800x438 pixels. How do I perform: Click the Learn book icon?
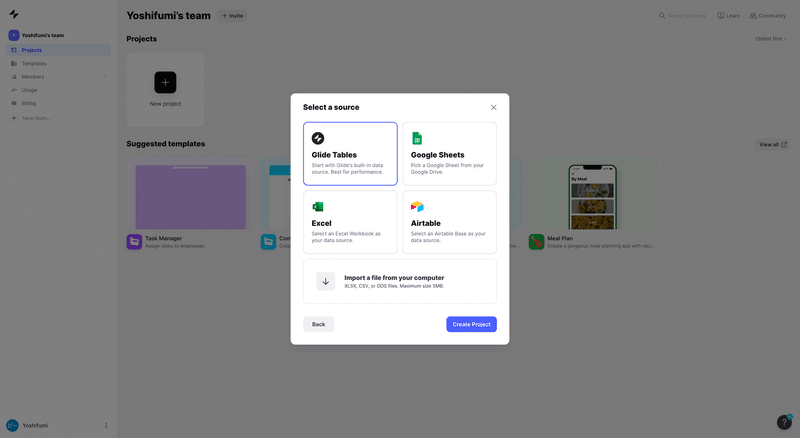point(720,16)
